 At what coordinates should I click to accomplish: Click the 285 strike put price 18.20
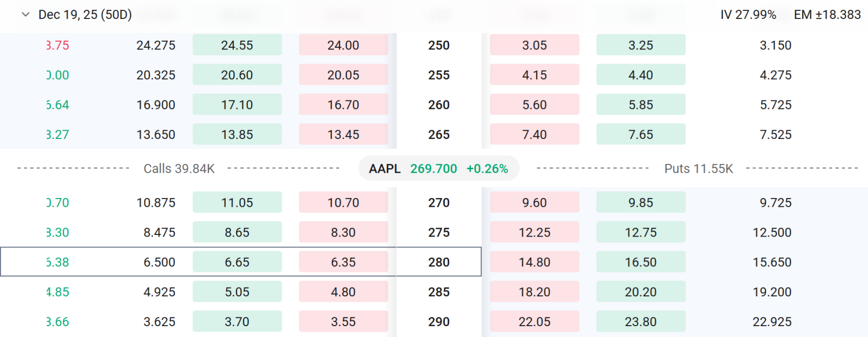[534, 292]
